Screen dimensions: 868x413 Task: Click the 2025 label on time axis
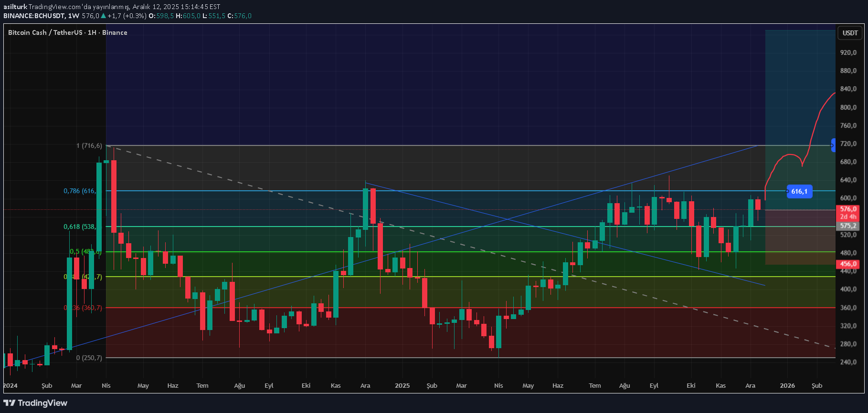tap(402, 385)
